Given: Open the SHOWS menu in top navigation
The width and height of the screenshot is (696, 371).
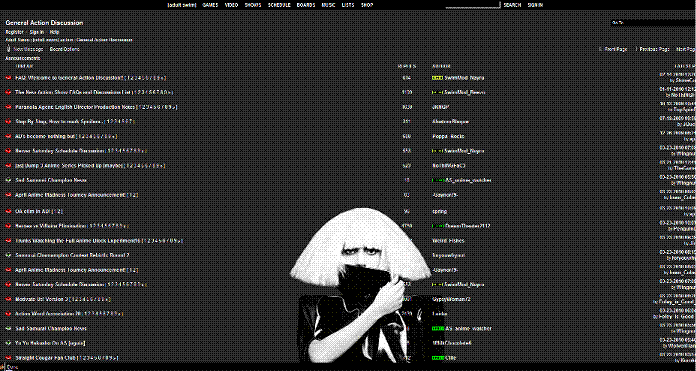Looking at the screenshot, I should pos(253,5).
